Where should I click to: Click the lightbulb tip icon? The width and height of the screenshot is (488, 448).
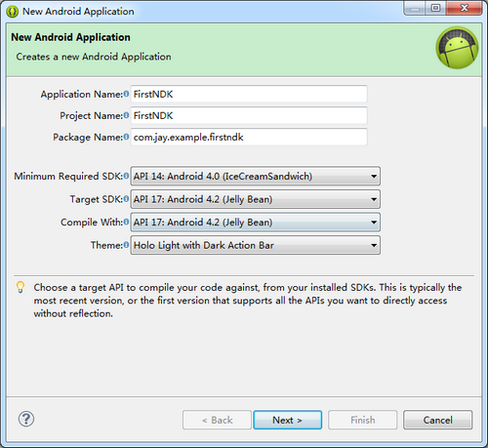pos(20,287)
